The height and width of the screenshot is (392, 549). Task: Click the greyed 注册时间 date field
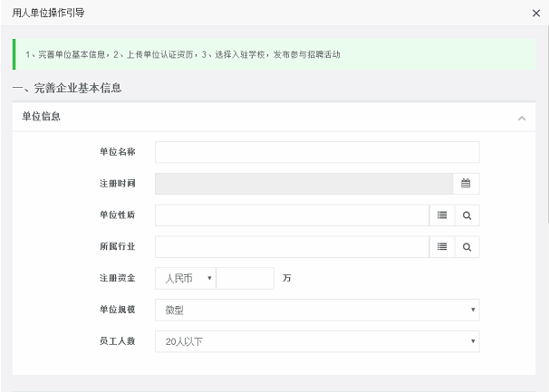303,184
